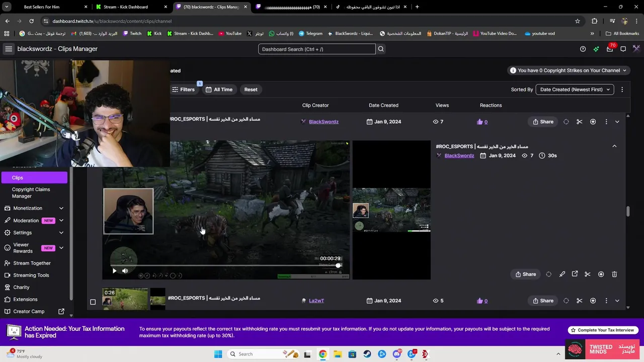Viewport: 644px width, 362px height.
Task: Click plus circle icon on first BlackSwordz row
Action: click(593, 122)
